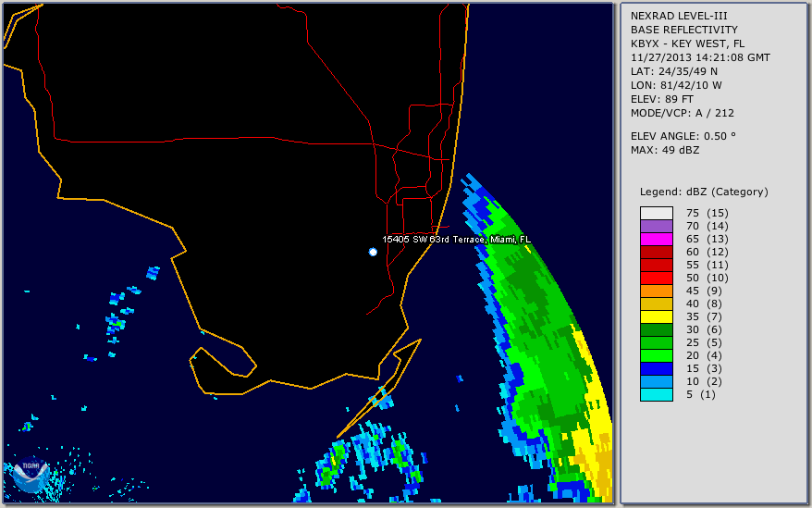Click the 'Legend: dBZ (Category)' heading
This screenshot has height=508, width=812.
(x=704, y=192)
